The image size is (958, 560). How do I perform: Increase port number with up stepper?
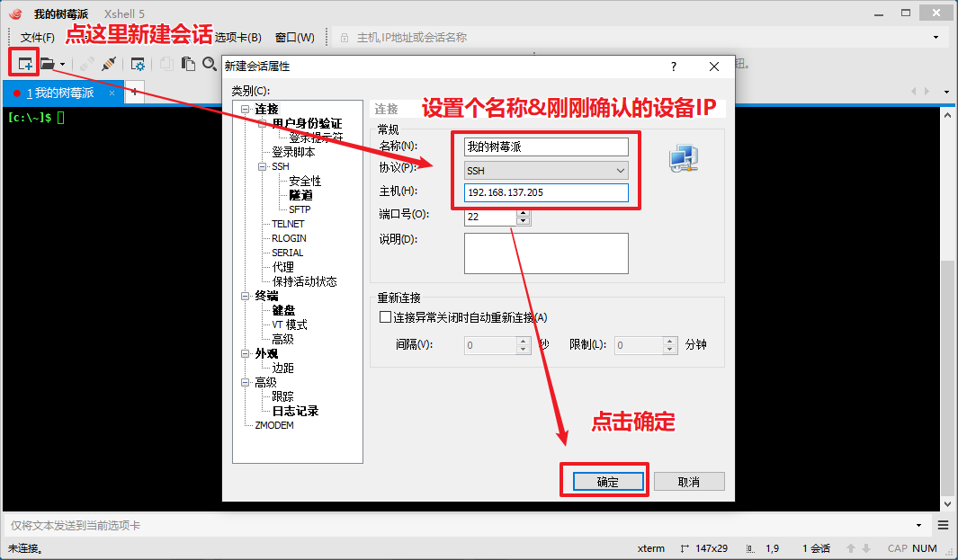tap(523, 213)
